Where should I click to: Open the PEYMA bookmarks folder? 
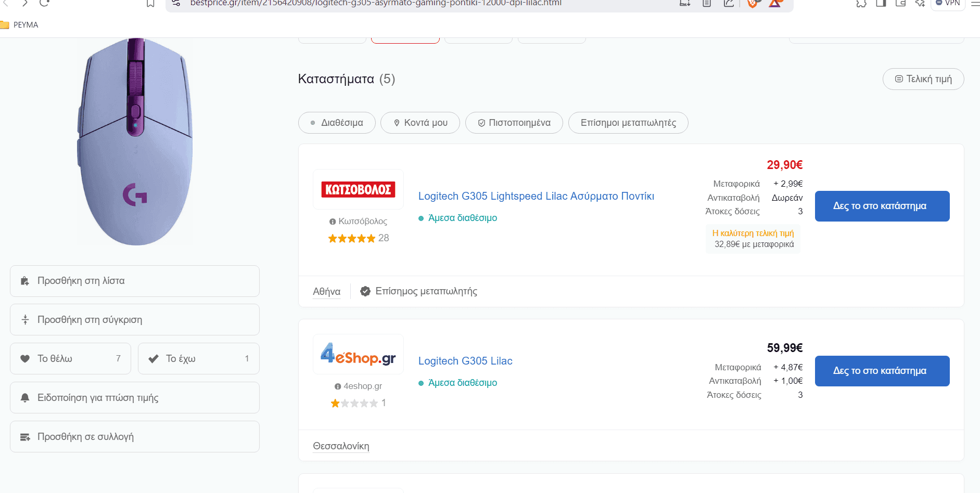(x=19, y=25)
